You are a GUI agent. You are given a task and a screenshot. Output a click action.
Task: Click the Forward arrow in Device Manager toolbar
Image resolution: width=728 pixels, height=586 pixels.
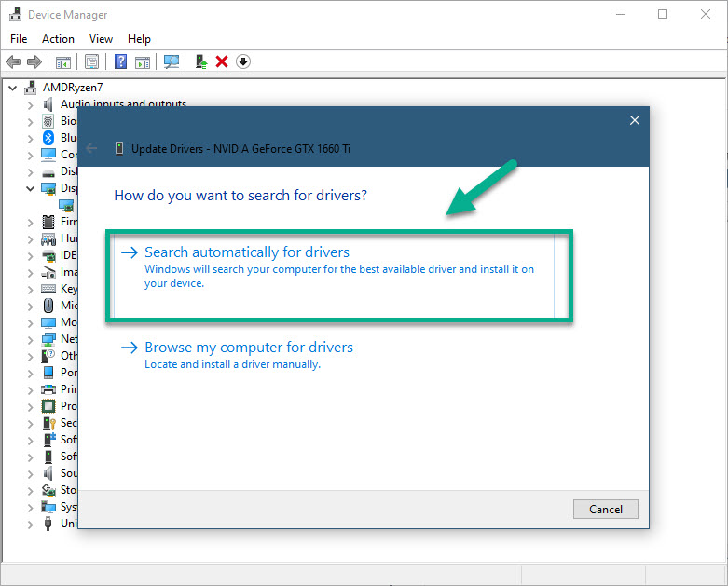pyautogui.click(x=34, y=61)
